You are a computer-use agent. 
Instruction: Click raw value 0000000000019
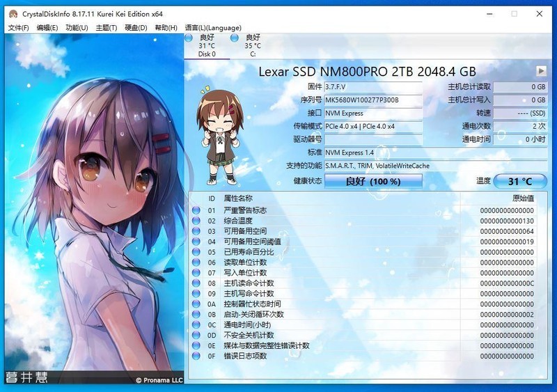point(507,242)
